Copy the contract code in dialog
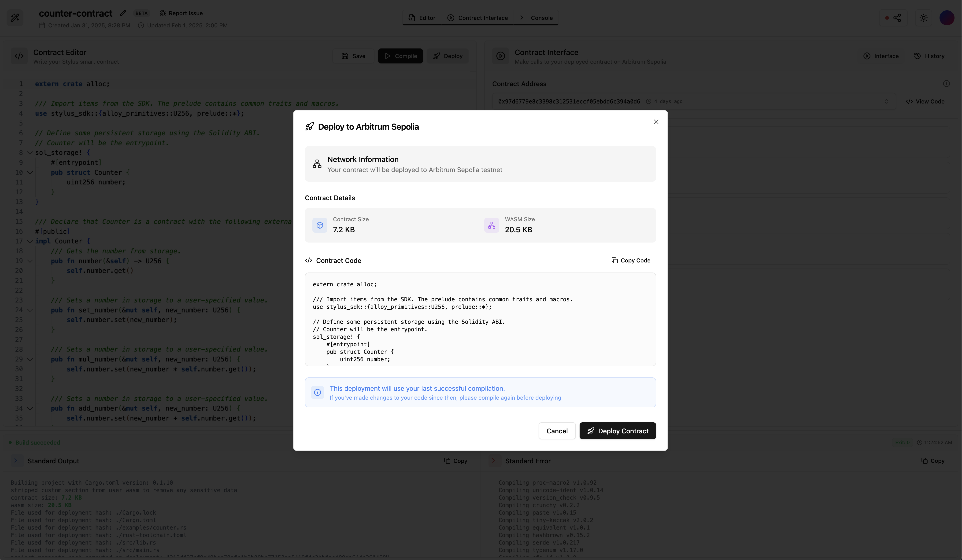This screenshot has width=962, height=560. point(631,260)
